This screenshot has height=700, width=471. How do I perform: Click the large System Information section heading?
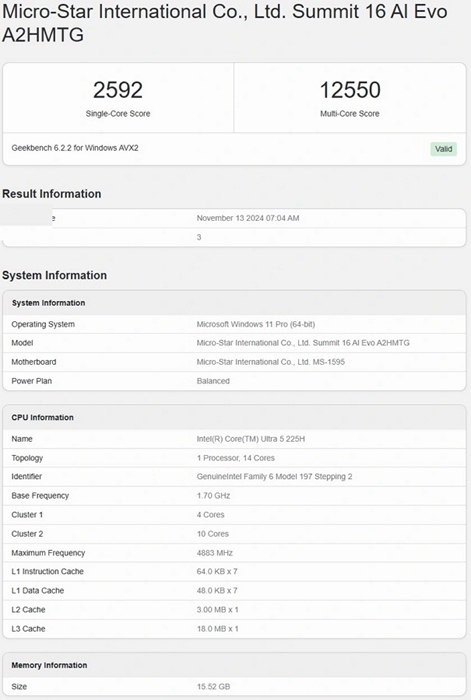tap(54, 275)
